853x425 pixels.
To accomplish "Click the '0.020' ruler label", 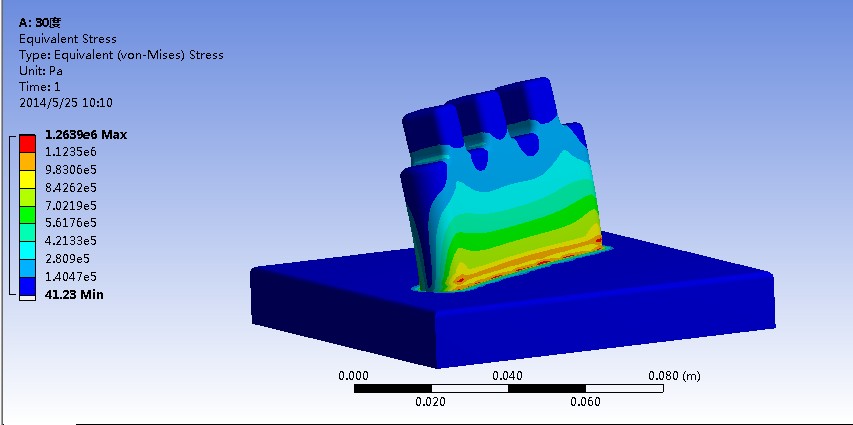I will (x=430, y=402).
